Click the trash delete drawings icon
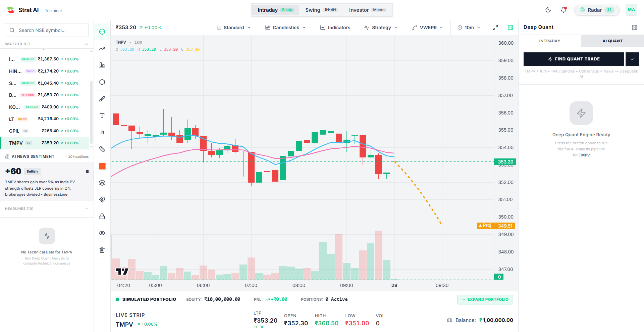The width and height of the screenshot is (644, 332). tap(102, 250)
